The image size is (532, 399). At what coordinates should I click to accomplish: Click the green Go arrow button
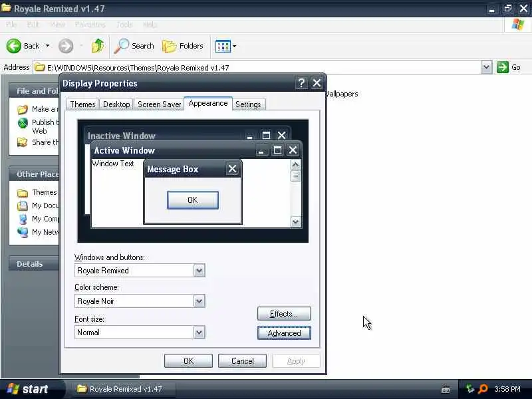pos(503,67)
